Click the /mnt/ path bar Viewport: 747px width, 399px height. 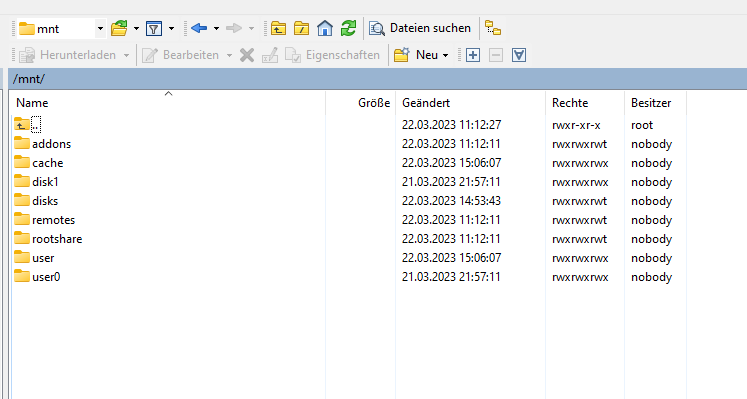click(x=377, y=79)
